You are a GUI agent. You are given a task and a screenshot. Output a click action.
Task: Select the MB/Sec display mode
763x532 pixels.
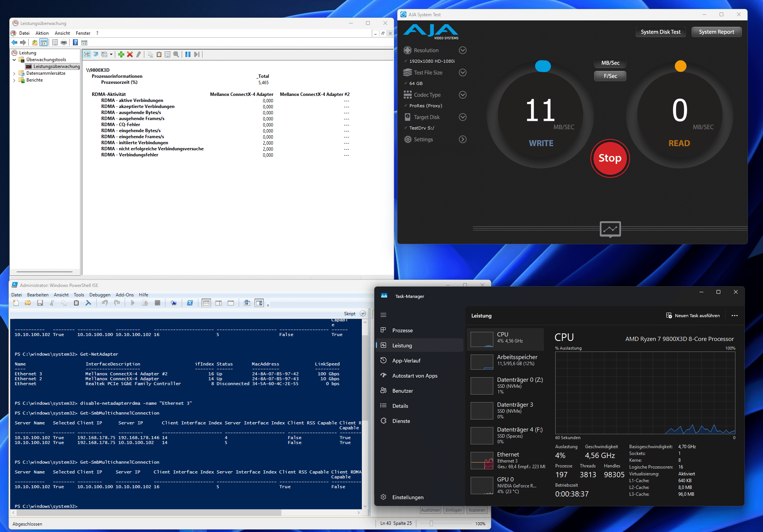pyautogui.click(x=610, y=63)
